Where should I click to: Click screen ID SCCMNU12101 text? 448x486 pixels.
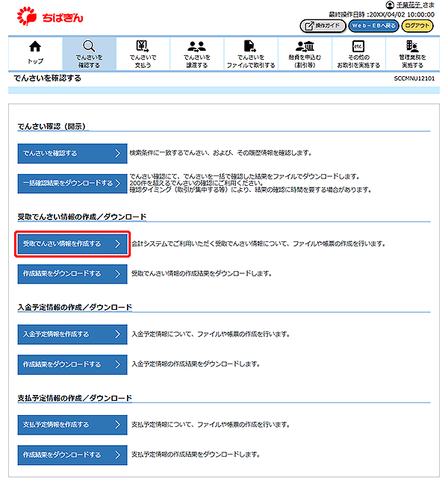(x=414, y=78)
